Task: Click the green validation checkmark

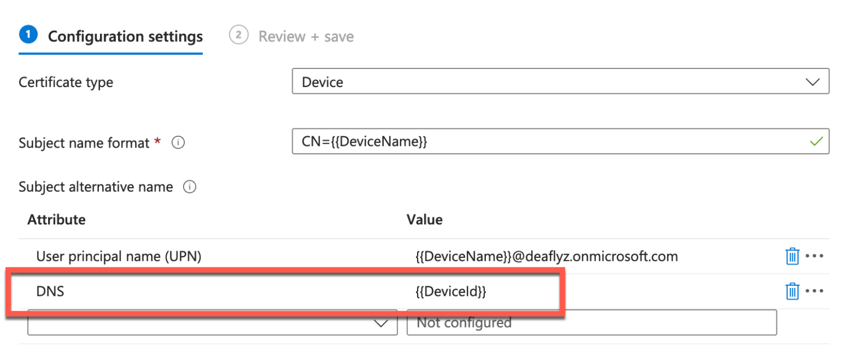Action: click(817, 141)
